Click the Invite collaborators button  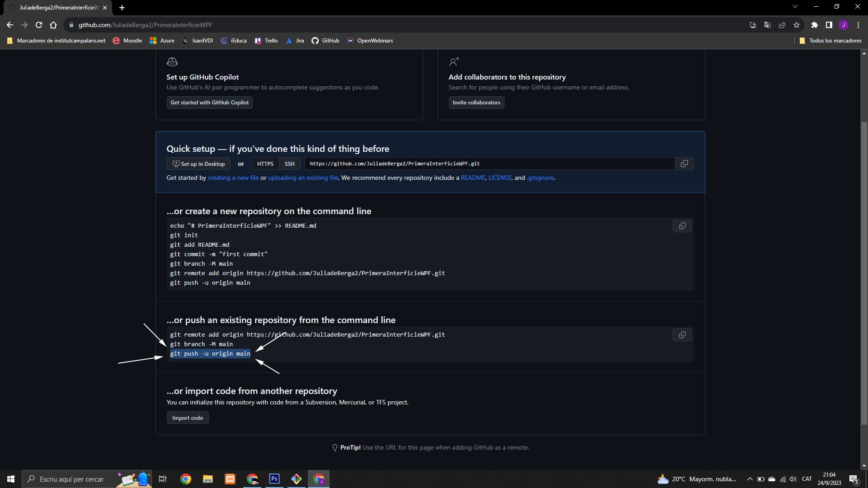pyautogui.click(x=476, y=103)
